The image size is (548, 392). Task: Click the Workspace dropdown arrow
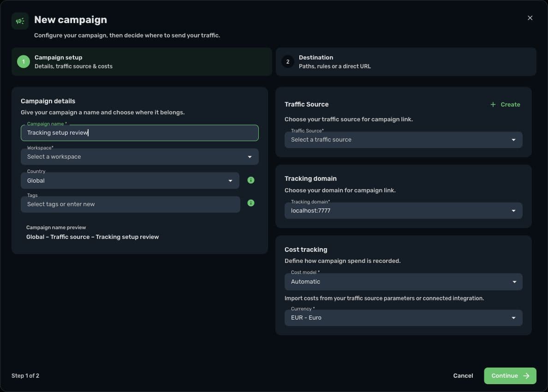pos(250,157)
